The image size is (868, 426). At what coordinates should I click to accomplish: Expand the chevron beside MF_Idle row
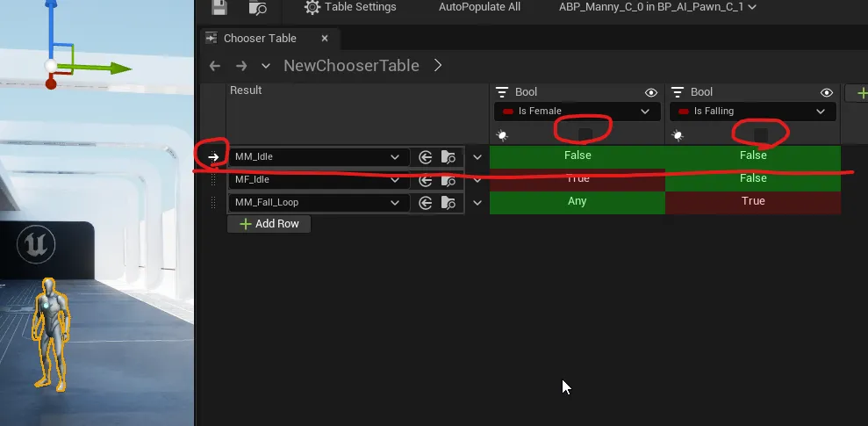pyautogui.click(x=477, y=180)
